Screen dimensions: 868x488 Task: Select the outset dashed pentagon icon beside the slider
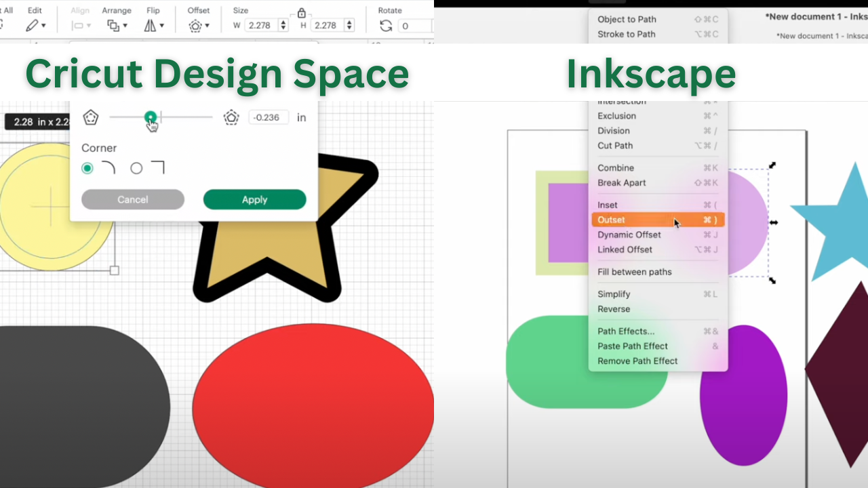[231, 117]
